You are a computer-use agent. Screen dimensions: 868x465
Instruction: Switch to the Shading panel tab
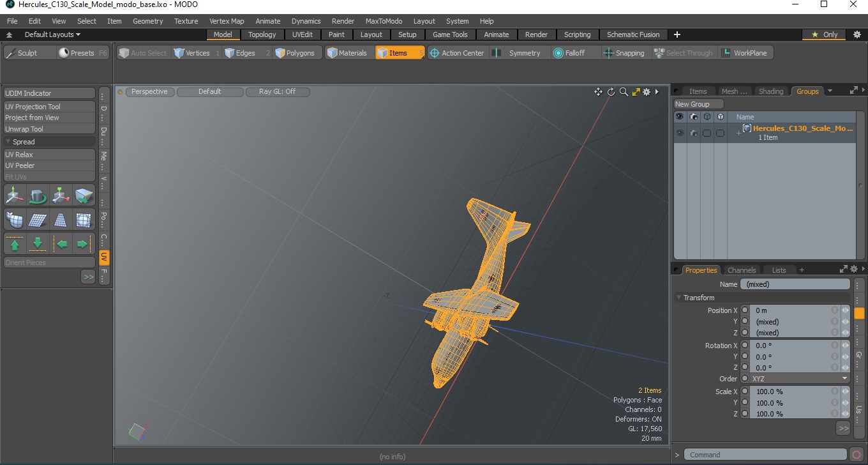(x=770, y=91)
